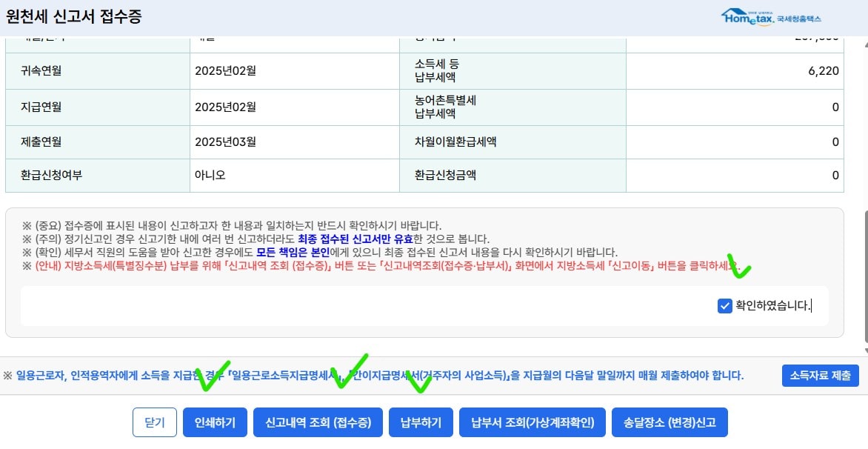This screenshot has width=868, height=449.
Task: Click the 차월이월환급세액 row value
Action: point(835,142)
